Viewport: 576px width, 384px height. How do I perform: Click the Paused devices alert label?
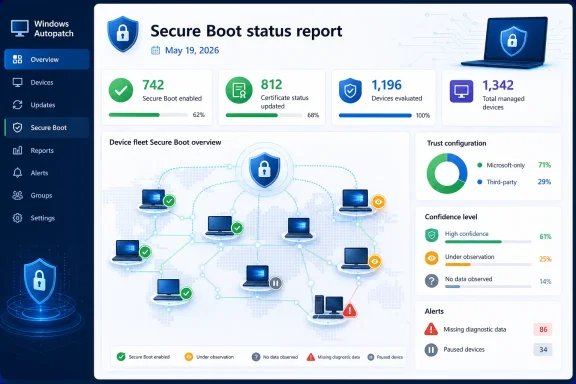[464, 349]
